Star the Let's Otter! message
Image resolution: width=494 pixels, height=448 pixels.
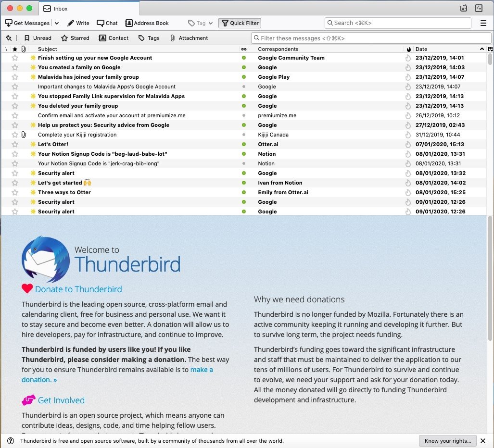(15, 145)
